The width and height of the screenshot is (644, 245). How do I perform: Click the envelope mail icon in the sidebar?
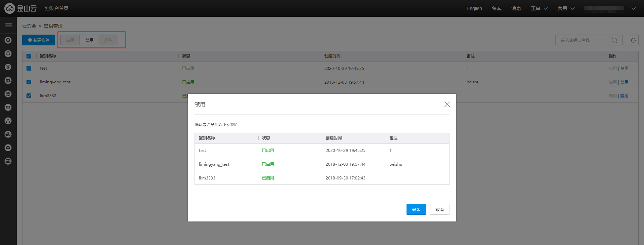point(8,148)
